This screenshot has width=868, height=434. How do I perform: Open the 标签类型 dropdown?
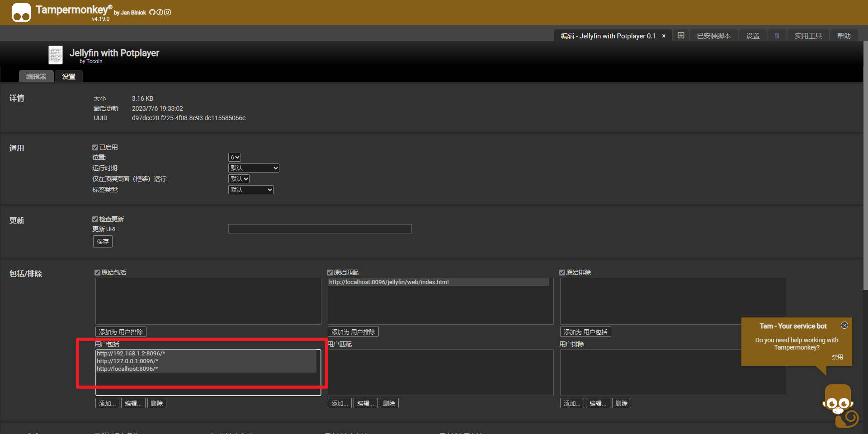click(x=251, y=190)
